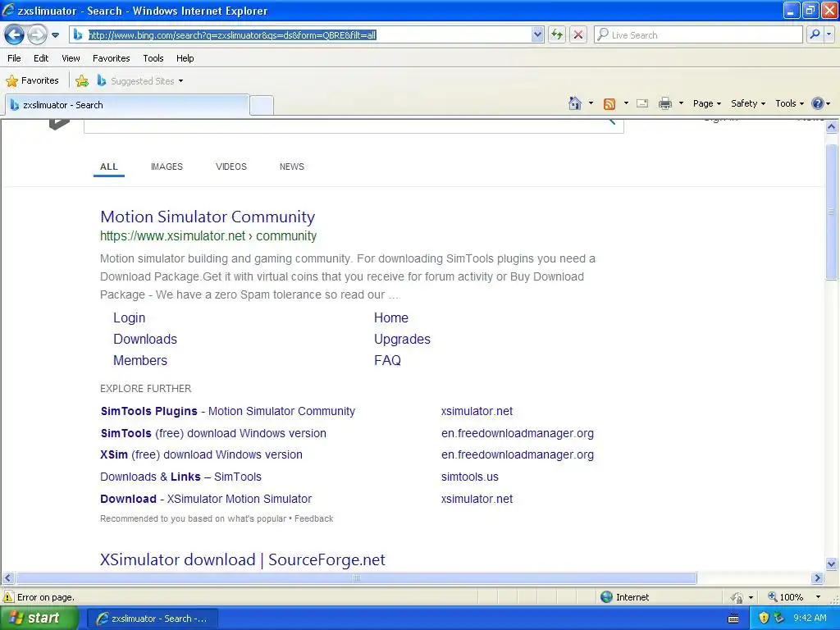Click the Print icon
This screenshot has height=630, width=840.
click(664, 103)
